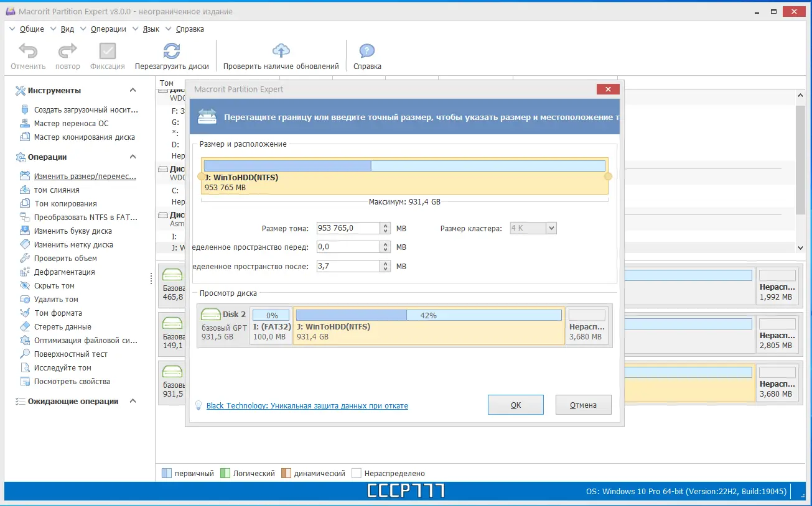Image resolution: width=812 pixels, height=506 pixels.
Task: Choose Оптимизация файловой системы operation
Action: (x=86, y=341)
